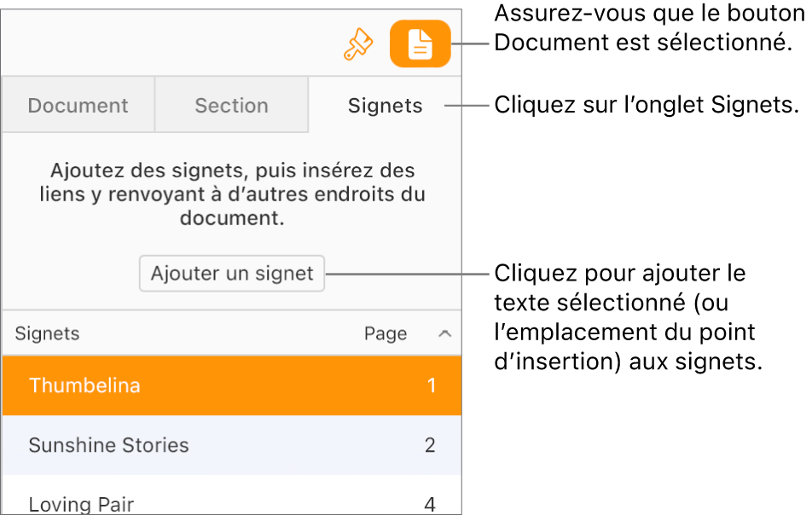The height and width of the screenshot is (515, 812).
Task: Click the document page icon in toolbar
Action: 420,43
